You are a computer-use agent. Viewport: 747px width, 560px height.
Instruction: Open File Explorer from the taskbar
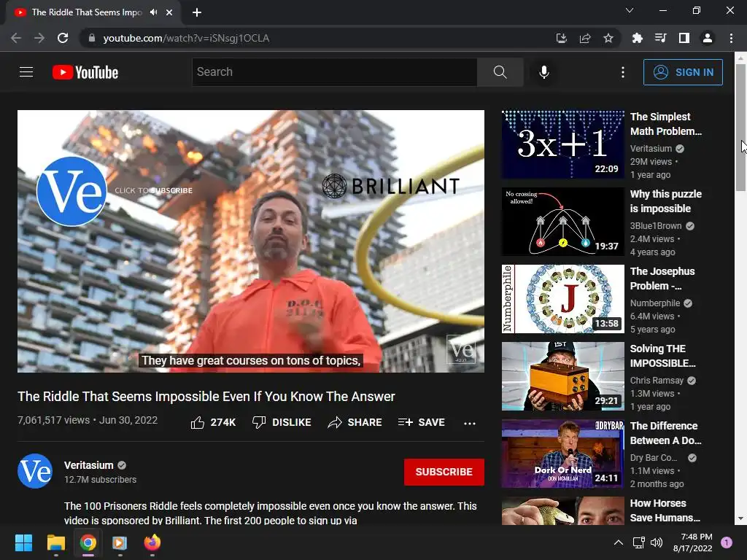[x=55, y=542]
